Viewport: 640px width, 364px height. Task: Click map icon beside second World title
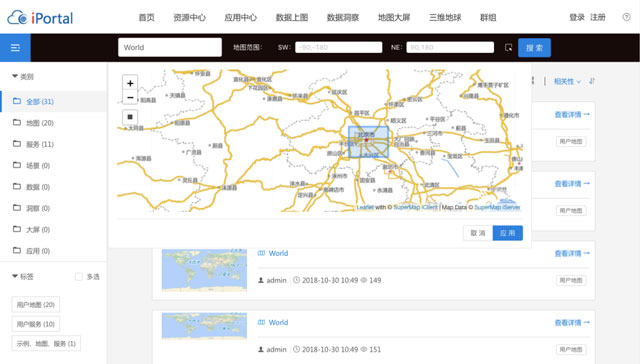pyautogui.click(x=261, y=322)
